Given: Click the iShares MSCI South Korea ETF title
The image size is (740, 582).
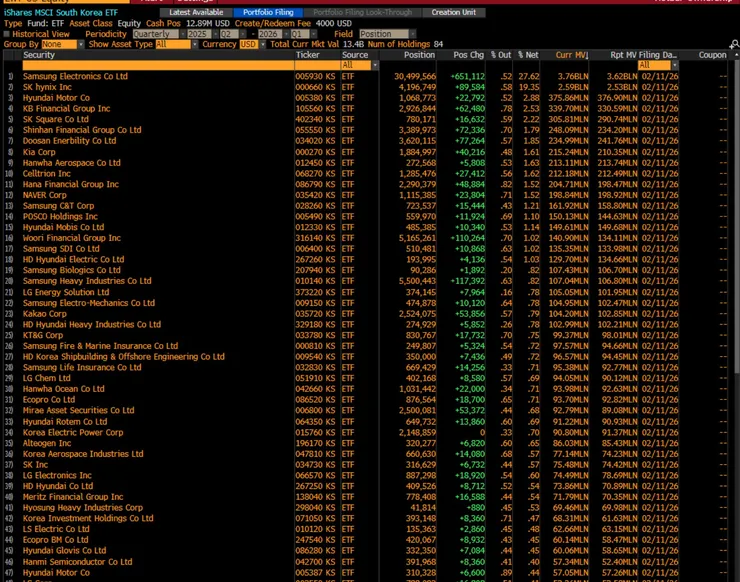Looking at the screenshot, I should (61, 12).
